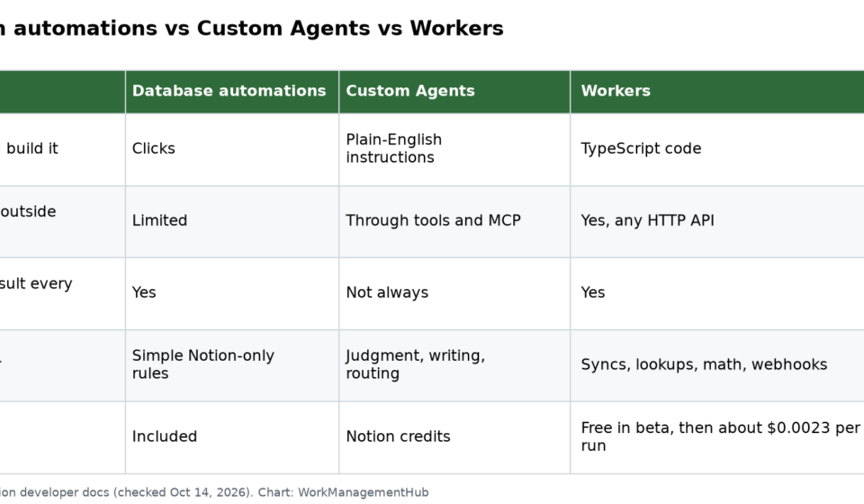The width and height of the screenshot is (864, 504).
Task: Select the 'Free in beta, then about $0.0023 per run' cell
Action: (717, 437)
